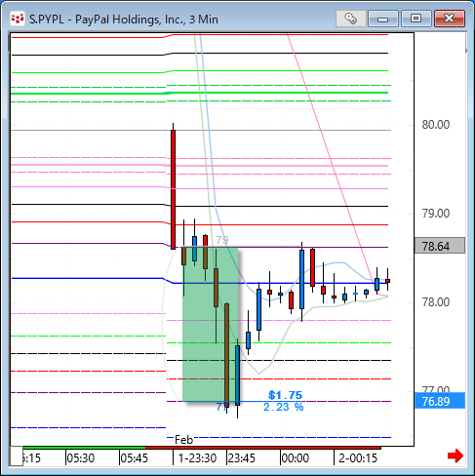Click the 76.89 blue price marker

click(x=440, y=401)
